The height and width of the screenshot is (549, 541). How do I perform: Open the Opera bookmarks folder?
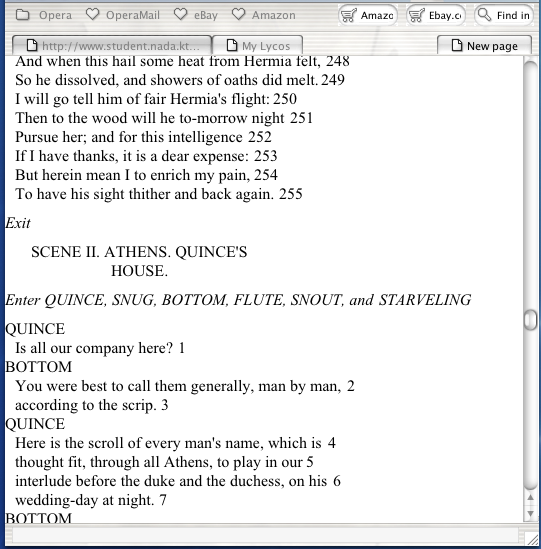pyautogui.click(x=44, y=15)
